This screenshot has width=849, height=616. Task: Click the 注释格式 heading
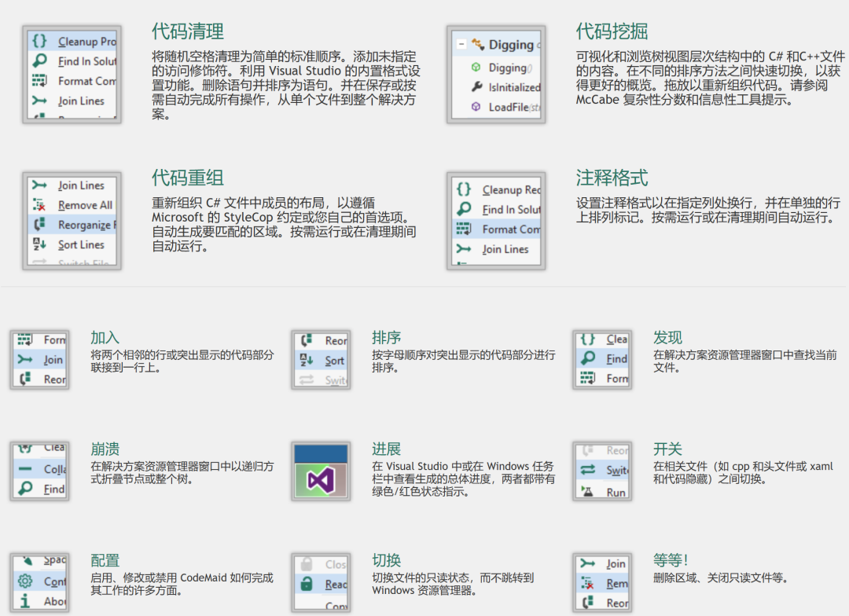pos(612,178)
